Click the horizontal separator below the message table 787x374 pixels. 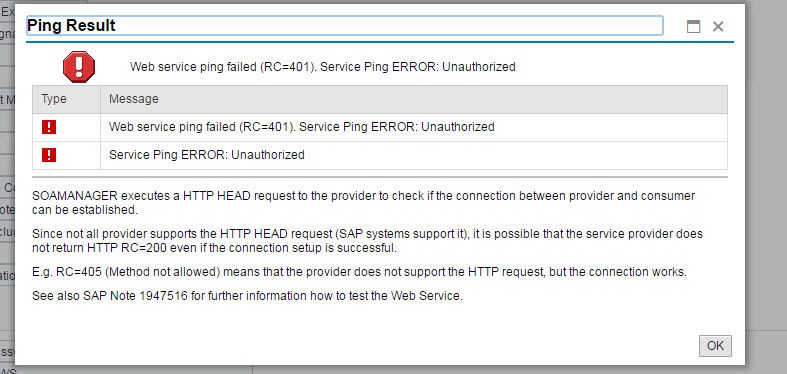click(380, 177)
